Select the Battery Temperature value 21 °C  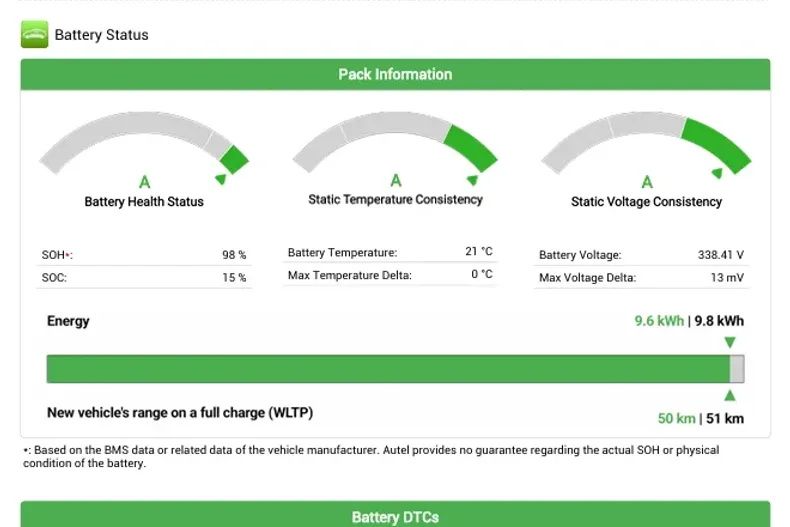click(x=479, y=251)
